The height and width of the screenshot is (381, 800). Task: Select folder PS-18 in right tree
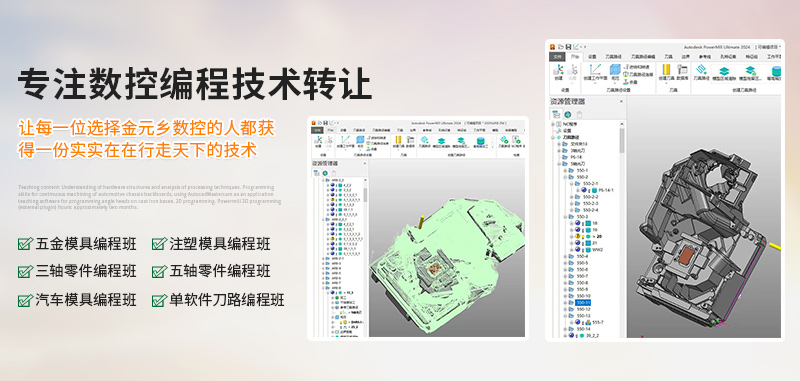click(576, 157)
